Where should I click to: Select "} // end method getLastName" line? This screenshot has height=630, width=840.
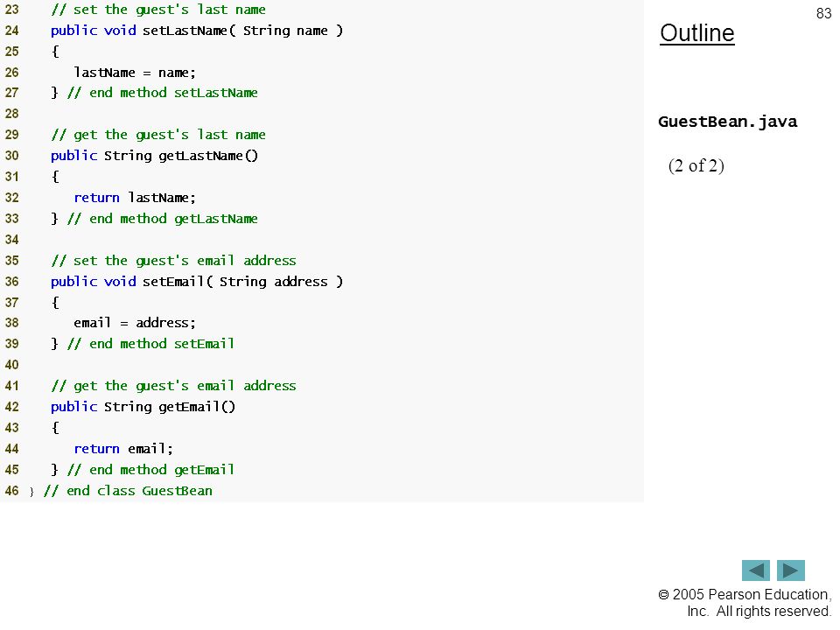[x=154, y=219]
